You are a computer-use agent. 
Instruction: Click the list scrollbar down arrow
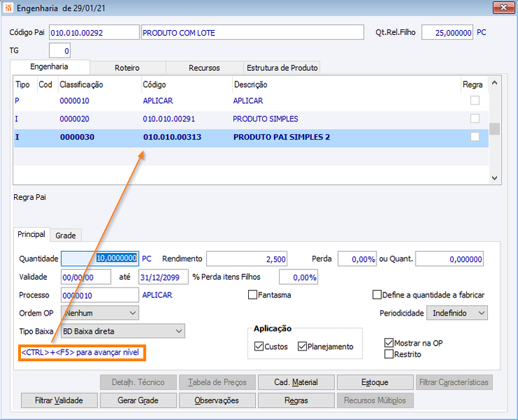tap(494, 178)
